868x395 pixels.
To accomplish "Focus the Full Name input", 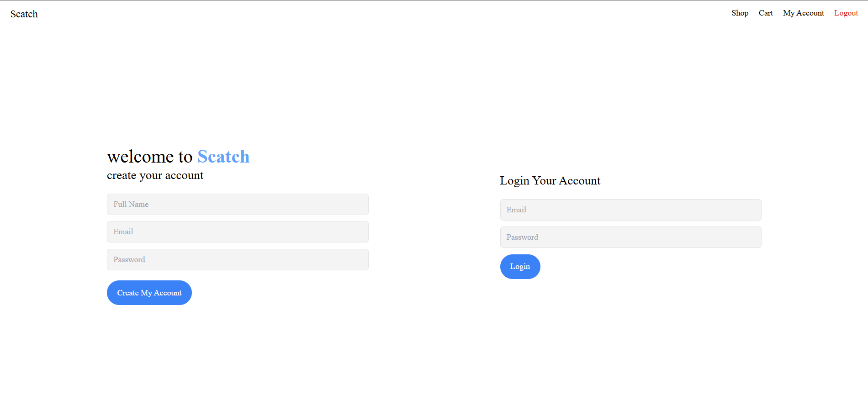I will tap(238, 204).
